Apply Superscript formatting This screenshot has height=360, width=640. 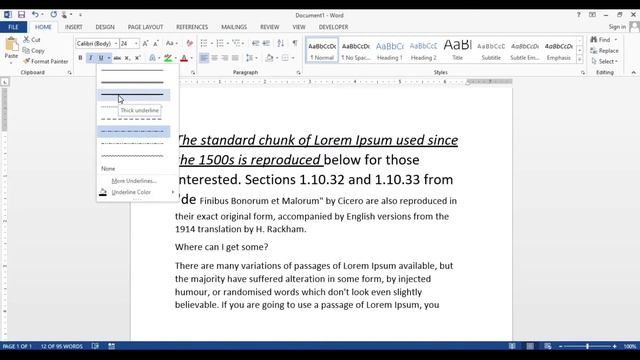click(x=138, y=58)
